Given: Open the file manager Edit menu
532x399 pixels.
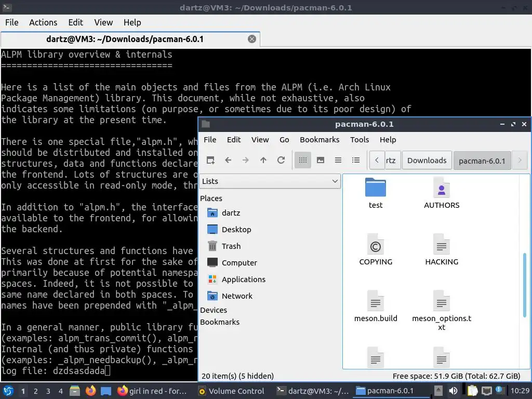Looking at the screenshot, I should 233,140.
